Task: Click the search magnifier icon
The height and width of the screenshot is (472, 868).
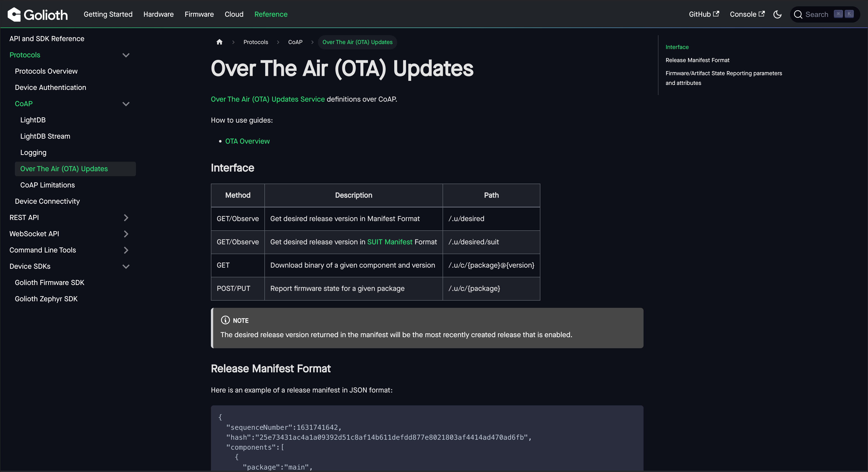Action: click(798, 14)
